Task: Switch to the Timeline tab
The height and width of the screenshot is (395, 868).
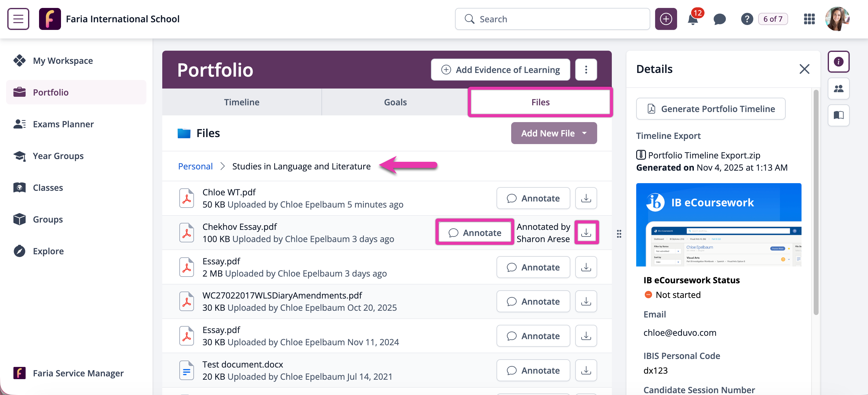Action: (242, 102)
